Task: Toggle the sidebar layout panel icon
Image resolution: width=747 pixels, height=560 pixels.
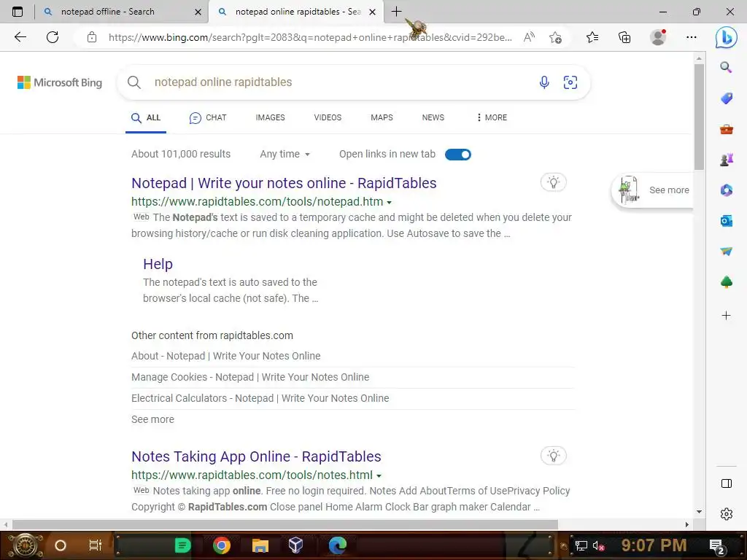Action: coord(726,483)
